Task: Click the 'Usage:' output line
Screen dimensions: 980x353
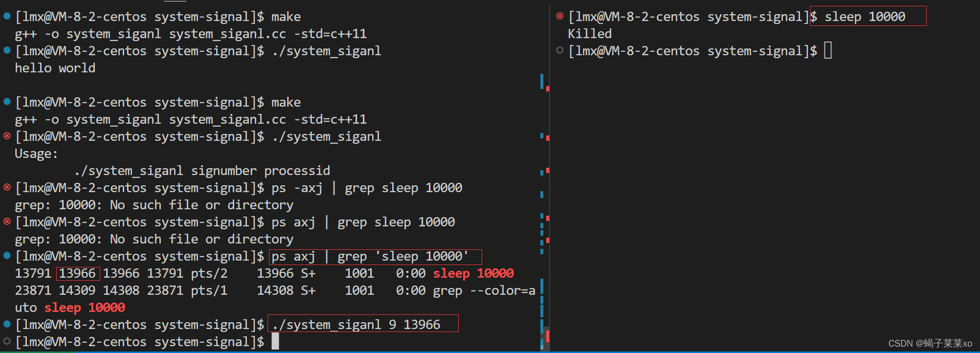Action: tap(37, 154)
